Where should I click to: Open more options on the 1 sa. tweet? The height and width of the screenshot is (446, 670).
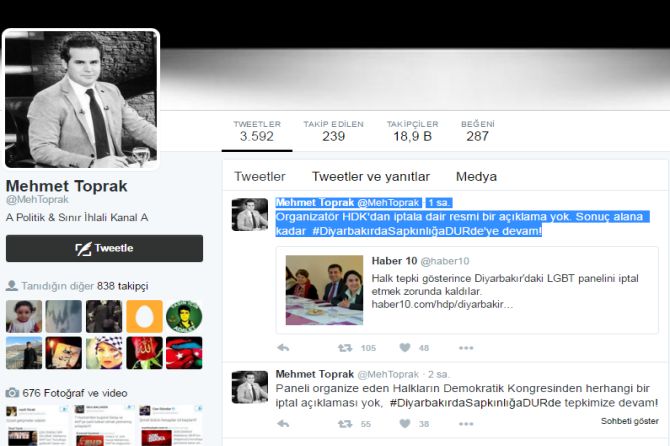coord(466,348)
